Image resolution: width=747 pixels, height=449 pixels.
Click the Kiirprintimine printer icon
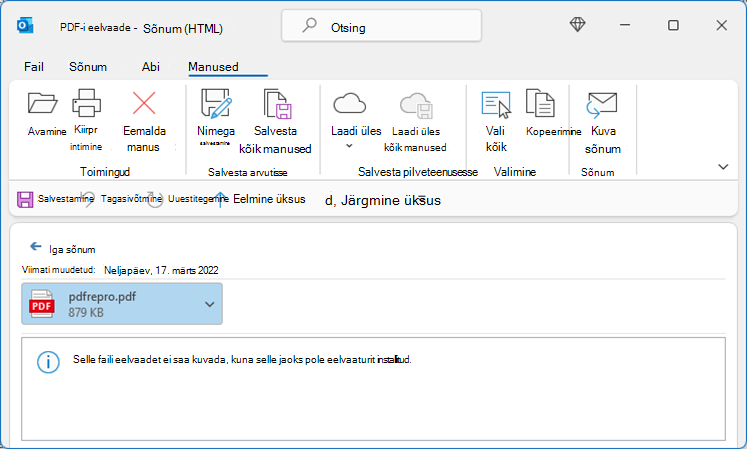(x=86, y=103)
